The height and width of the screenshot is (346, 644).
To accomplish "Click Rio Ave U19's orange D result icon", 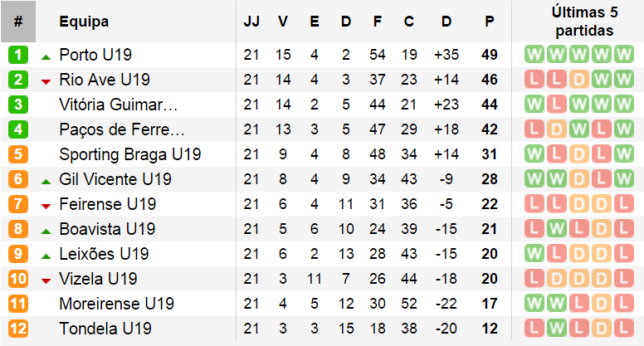I will (x=578, y=80).
